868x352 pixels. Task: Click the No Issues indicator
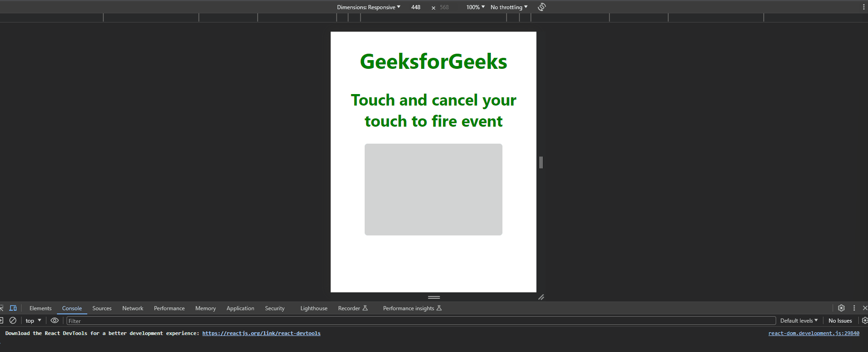click(x=840, y=320)
